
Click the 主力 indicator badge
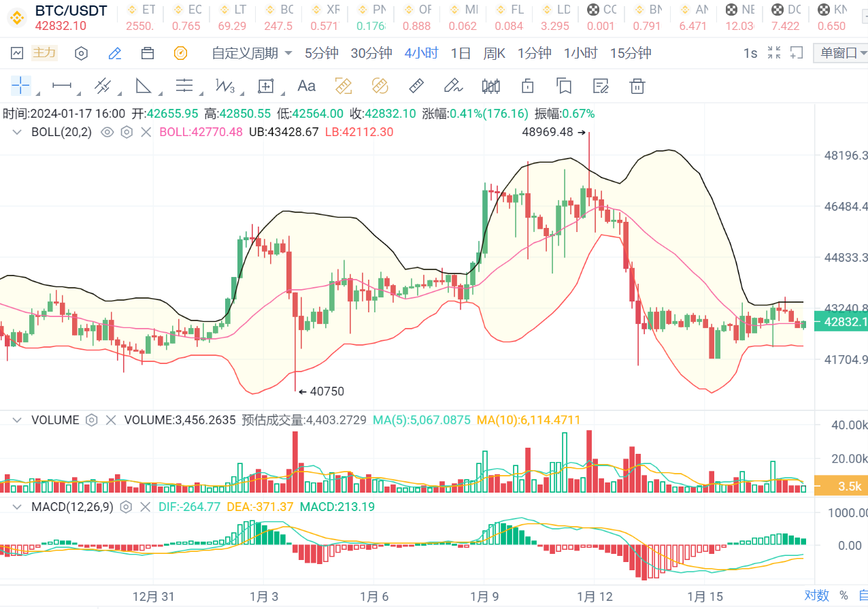pos(45,53)
